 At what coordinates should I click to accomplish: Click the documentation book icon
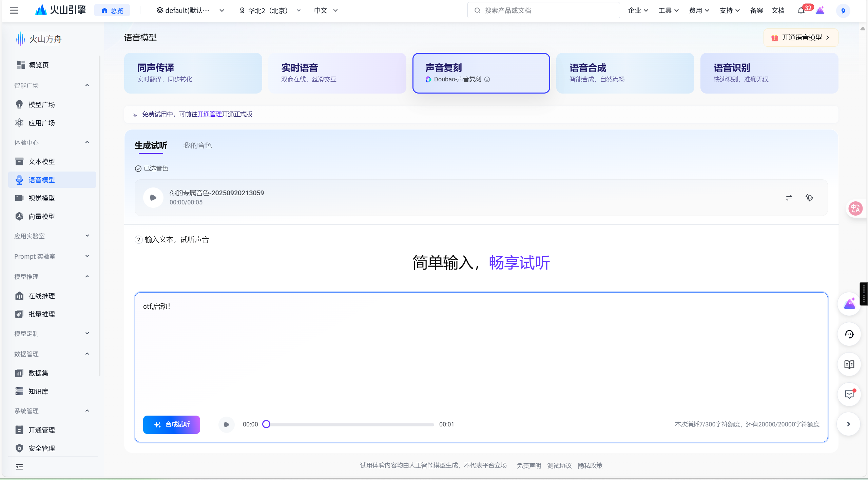tap(849, 364)
